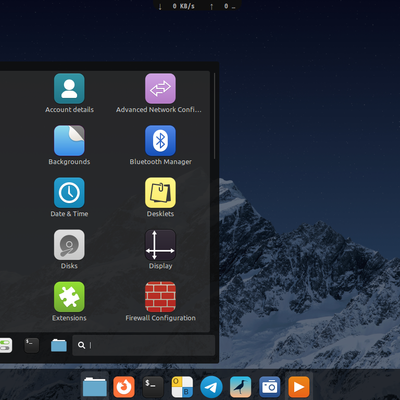Launch Terminal from the dock

(153, 387)
